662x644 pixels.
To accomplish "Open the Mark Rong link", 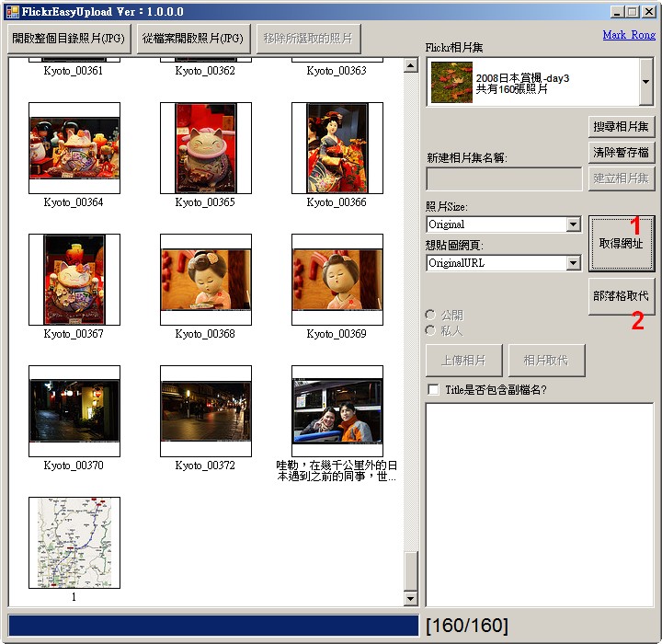I will click(629, 35).
